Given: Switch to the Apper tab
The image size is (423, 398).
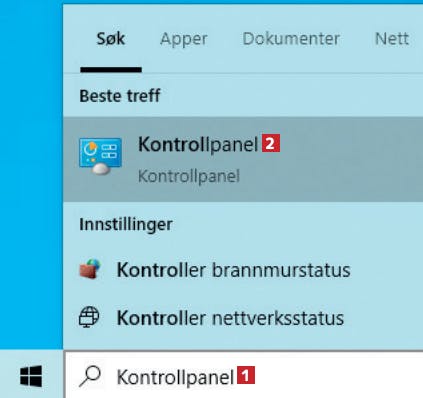Looking at the screenshot, I should click(x=184, y=40).
